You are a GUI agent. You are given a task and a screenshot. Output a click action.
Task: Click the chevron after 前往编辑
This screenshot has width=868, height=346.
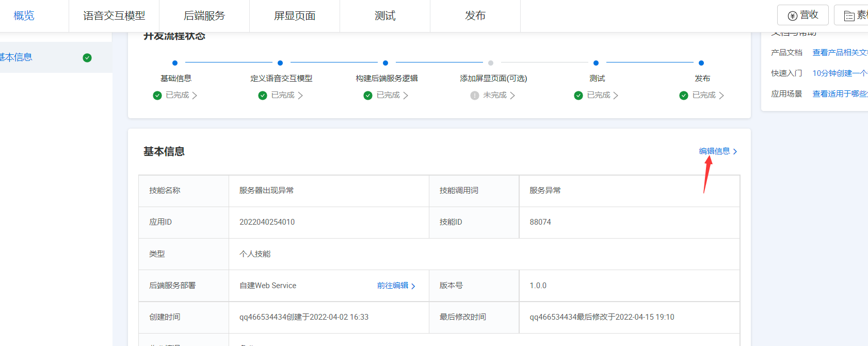(x=413, y=286)
